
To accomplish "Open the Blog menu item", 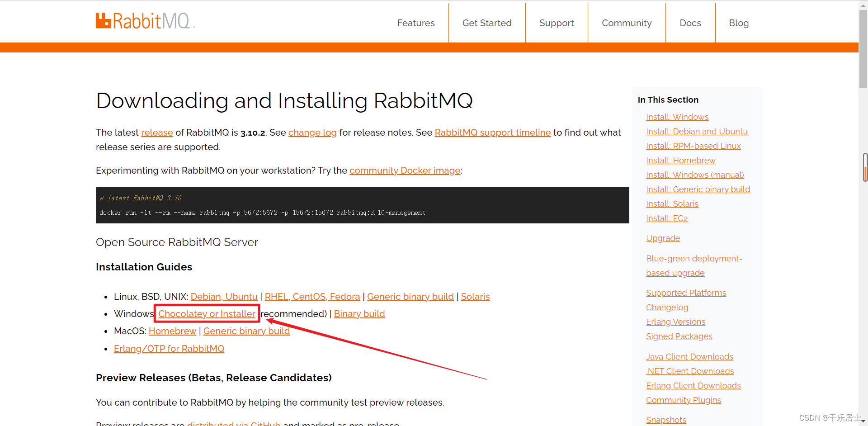I will click(739, 23).
